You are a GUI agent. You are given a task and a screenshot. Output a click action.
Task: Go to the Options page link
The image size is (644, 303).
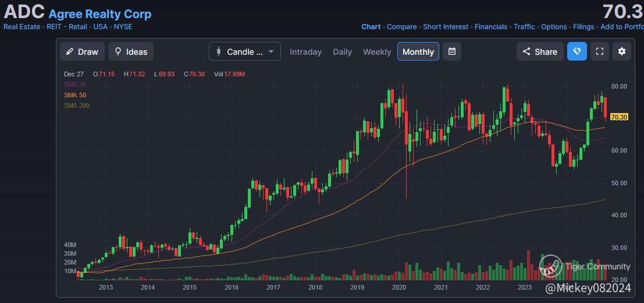pyautogui.click(x=554, y=27)
